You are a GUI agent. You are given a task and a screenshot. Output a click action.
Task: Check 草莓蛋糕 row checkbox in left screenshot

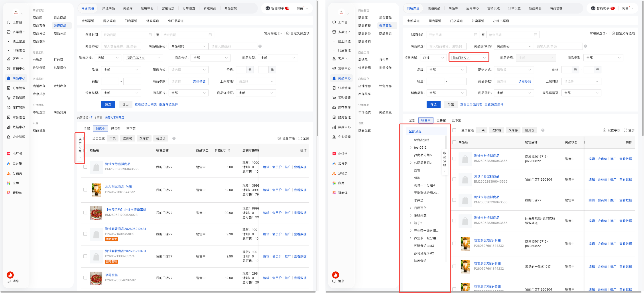pos(85,278)
